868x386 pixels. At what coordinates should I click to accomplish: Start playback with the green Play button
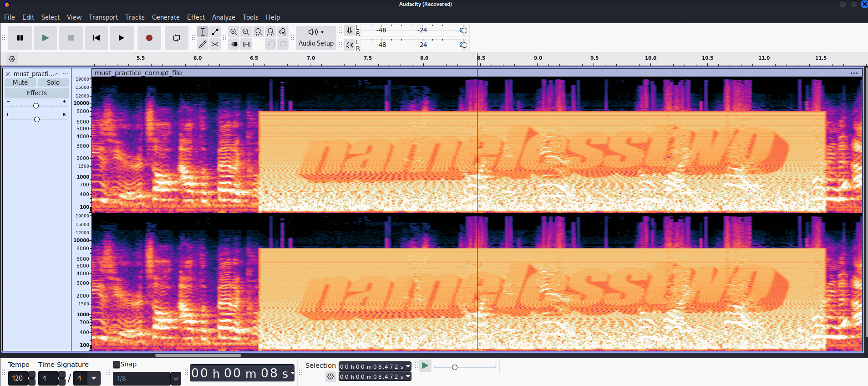pos(46,38)
